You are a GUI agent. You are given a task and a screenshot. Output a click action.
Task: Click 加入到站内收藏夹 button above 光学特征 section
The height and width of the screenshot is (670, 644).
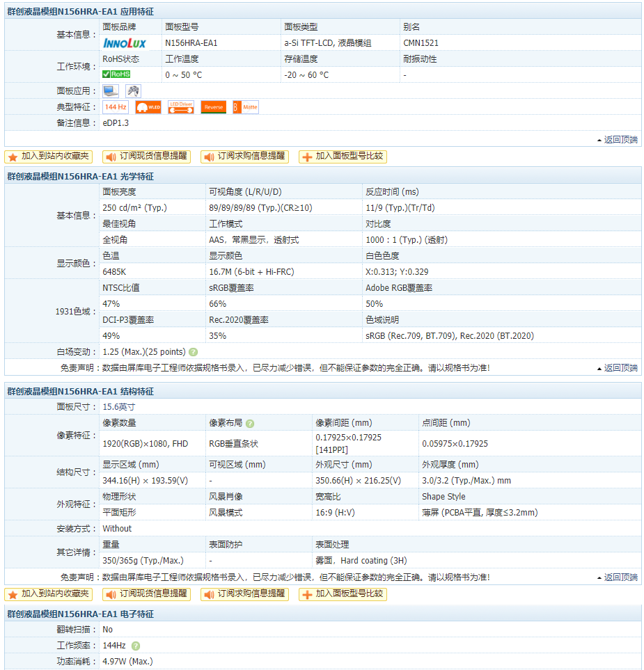pos(49,157)
